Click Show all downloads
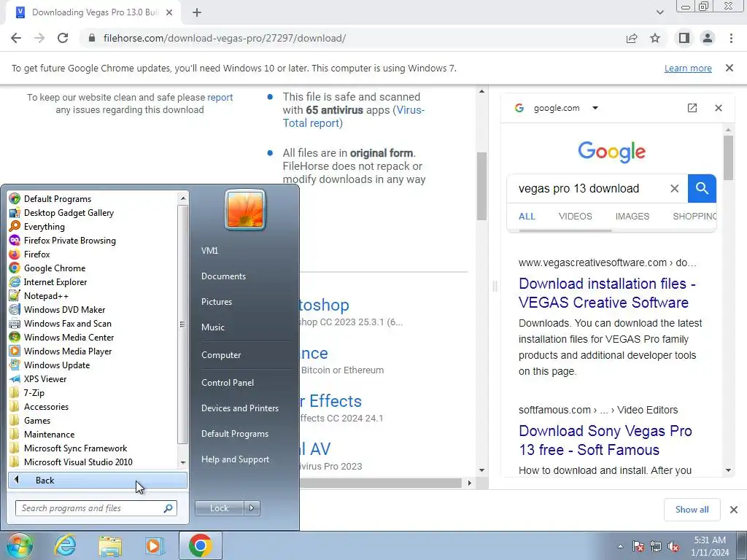 692,510
